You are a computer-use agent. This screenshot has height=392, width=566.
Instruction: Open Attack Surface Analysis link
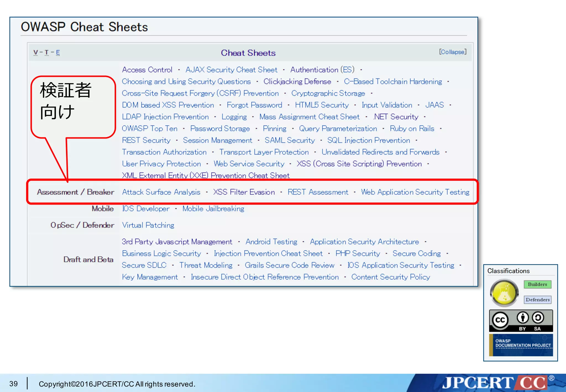(x=161, y=192)
